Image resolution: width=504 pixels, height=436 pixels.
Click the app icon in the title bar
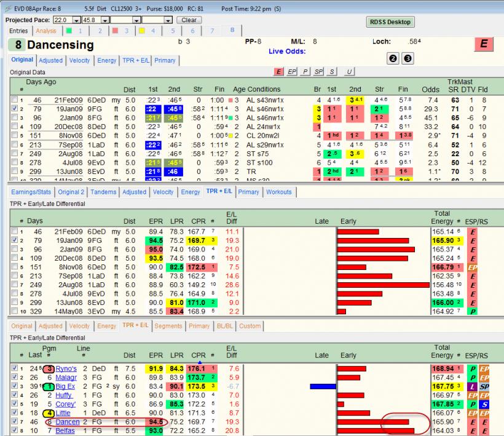tap(8, 9)
